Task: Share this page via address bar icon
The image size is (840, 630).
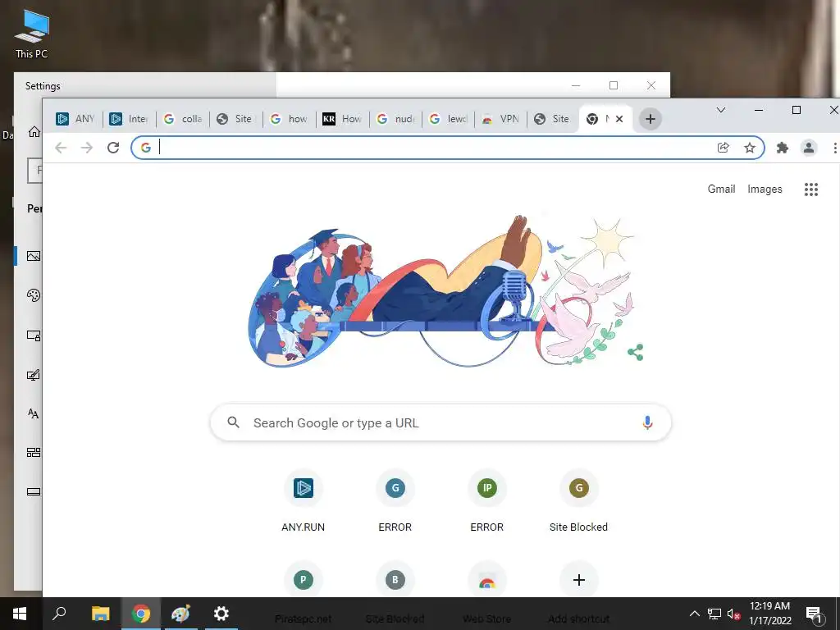Action: [x=724, y=148]
